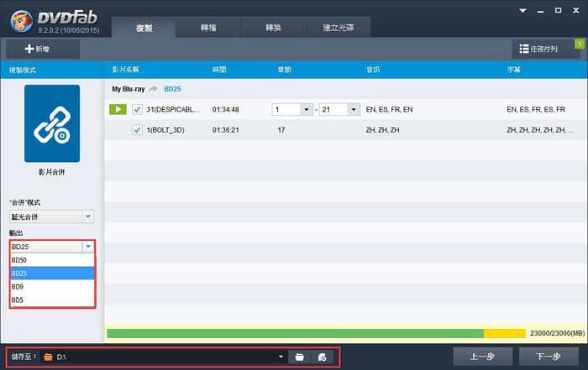Open the folder browse icon next to the save path
Viewport: 588px width, 370px height.
(299, 357)
